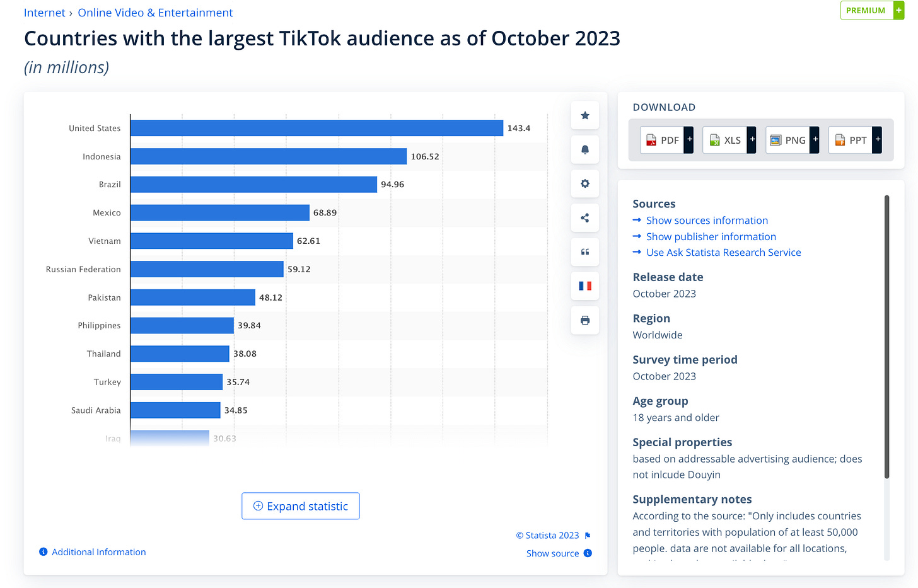Star this statistic as a favorite

tap(584, 115)
